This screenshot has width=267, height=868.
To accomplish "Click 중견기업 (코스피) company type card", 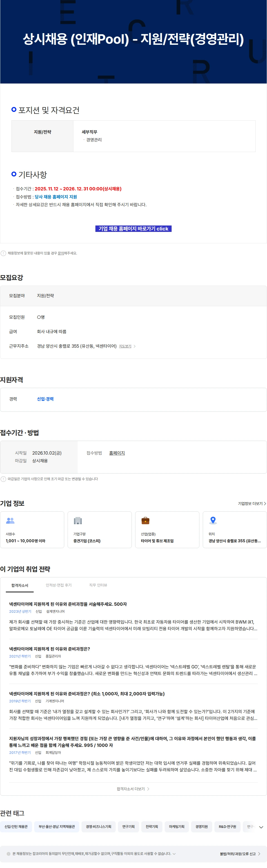I will [x=100, y=530].
